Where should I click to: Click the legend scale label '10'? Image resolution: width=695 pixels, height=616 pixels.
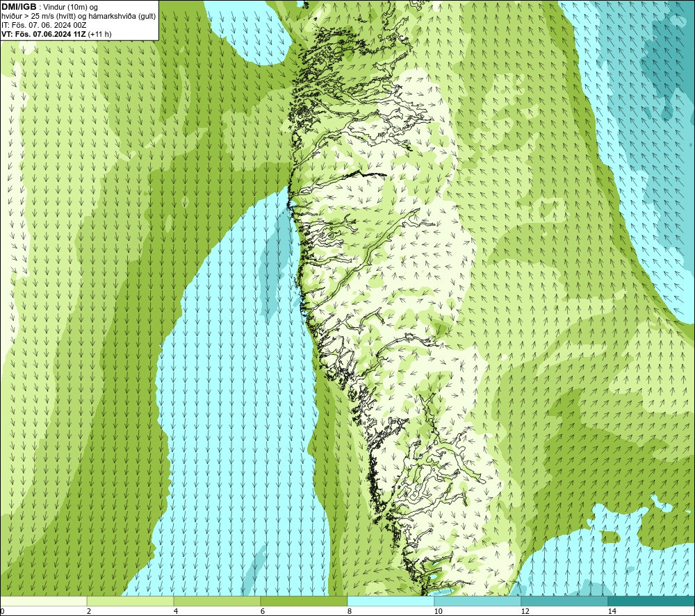pyautogui.click(x=438, y=612)
